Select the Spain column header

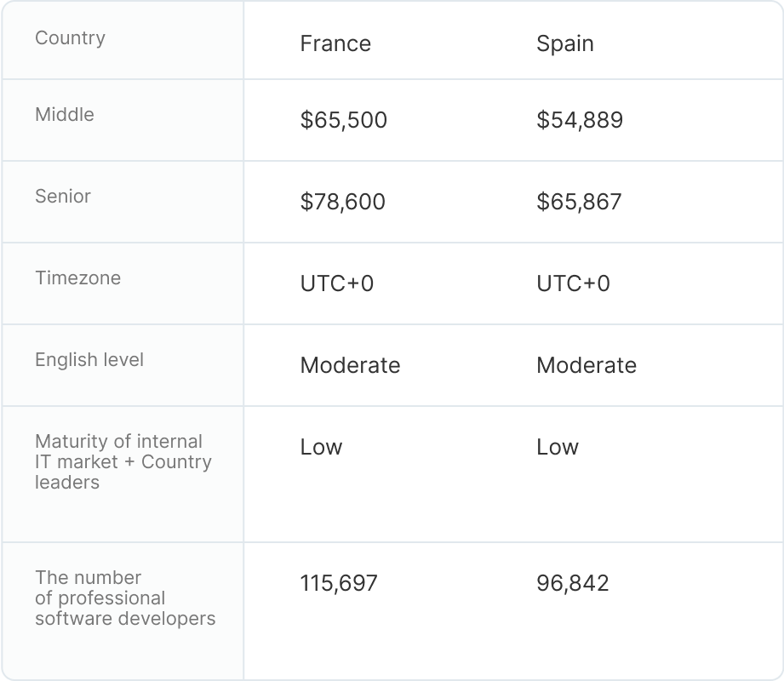(564, 43)
